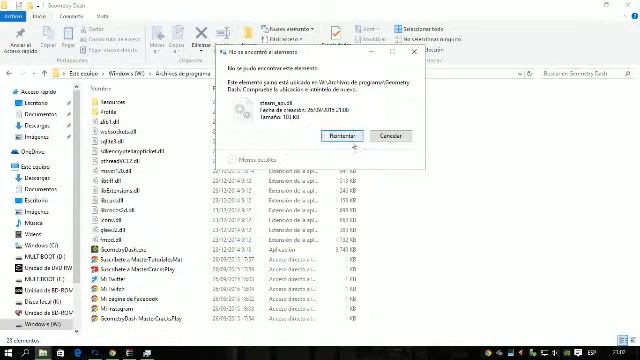The width and height of the screenshot is (640, 360).
Task: Select Suscríbete a MasterCracksPlay shortcut
Action: click(x=133, y=269)
